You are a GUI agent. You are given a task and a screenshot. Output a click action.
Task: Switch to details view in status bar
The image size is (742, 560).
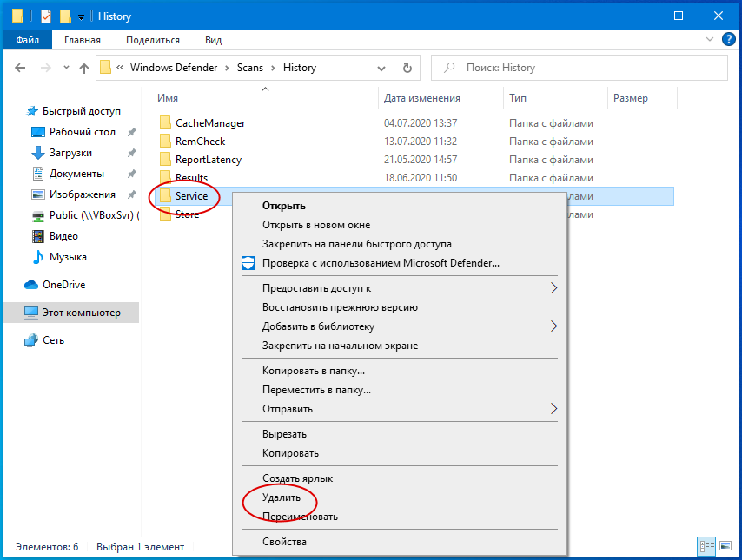pos(706,546)
